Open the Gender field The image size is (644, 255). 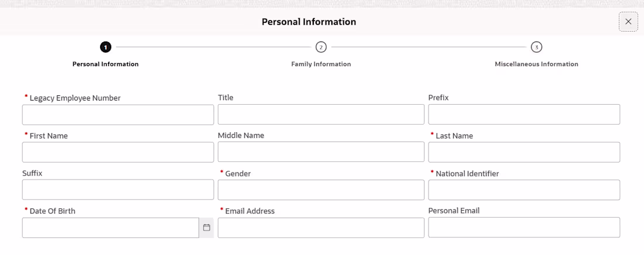321,189
